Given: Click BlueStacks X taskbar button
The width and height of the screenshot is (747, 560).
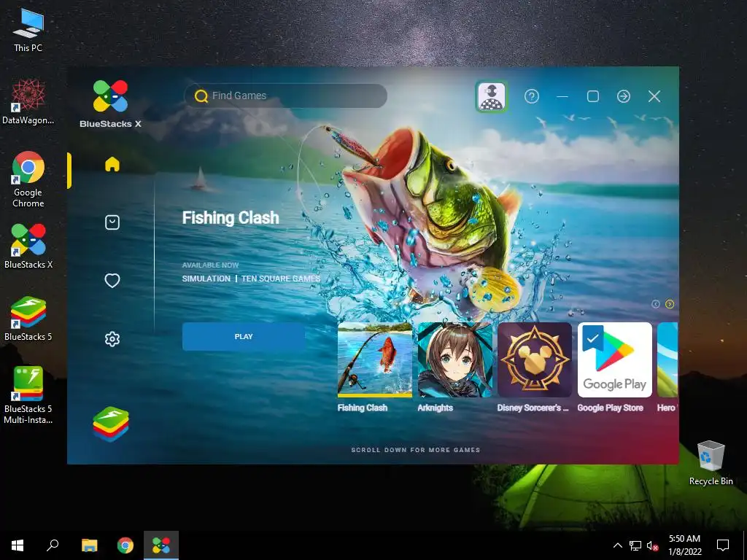Looking at the screenshot, I should [161, 545].
